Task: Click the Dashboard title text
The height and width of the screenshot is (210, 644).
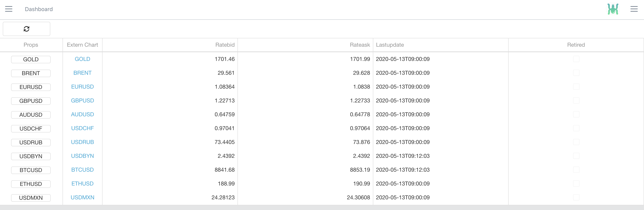Action: pos(39,9)
